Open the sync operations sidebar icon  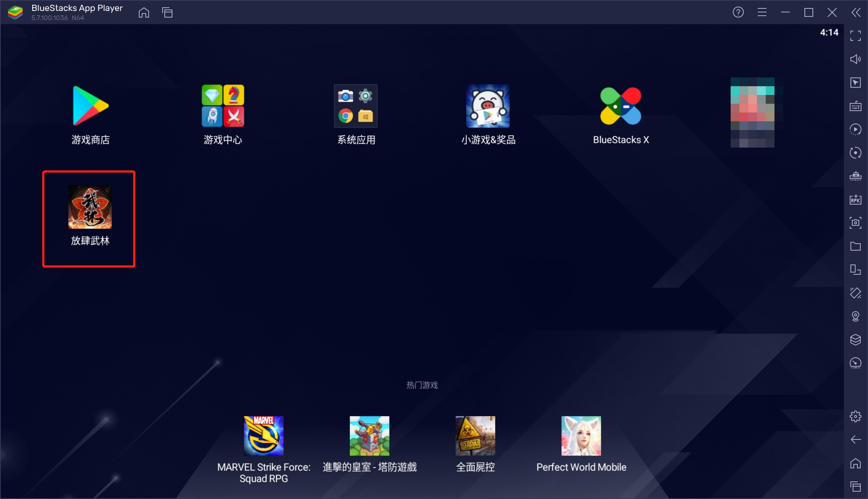[856, 153]
